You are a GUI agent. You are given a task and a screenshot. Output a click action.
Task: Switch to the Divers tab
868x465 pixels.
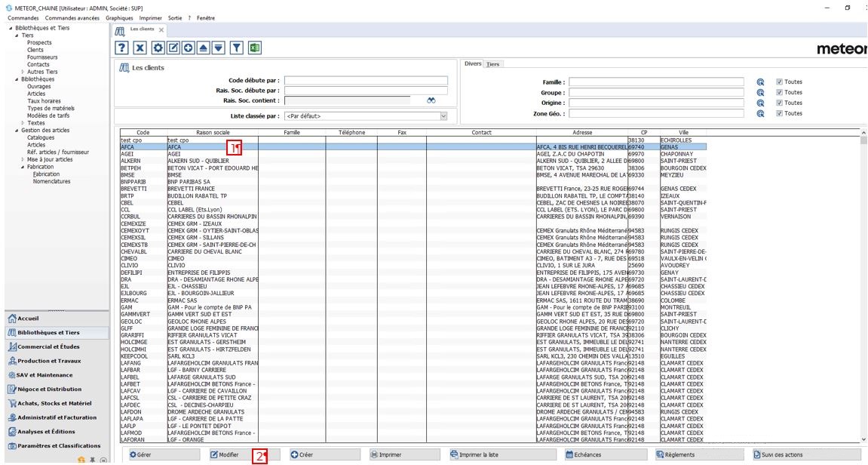click(473, 63)
